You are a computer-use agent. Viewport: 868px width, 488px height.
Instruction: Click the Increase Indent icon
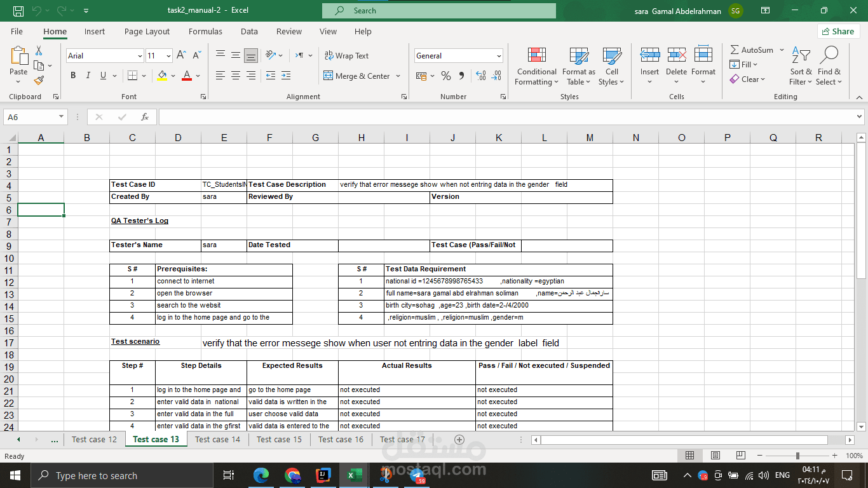(x=287, y=76)
